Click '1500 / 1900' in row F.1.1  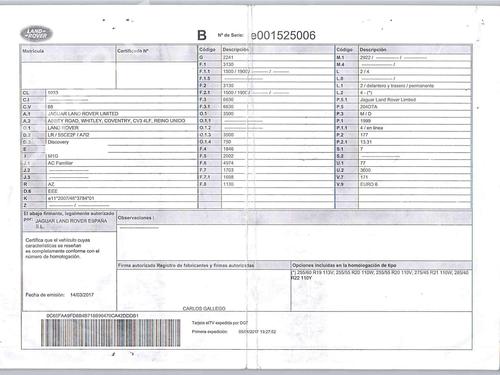click(236, 71)
